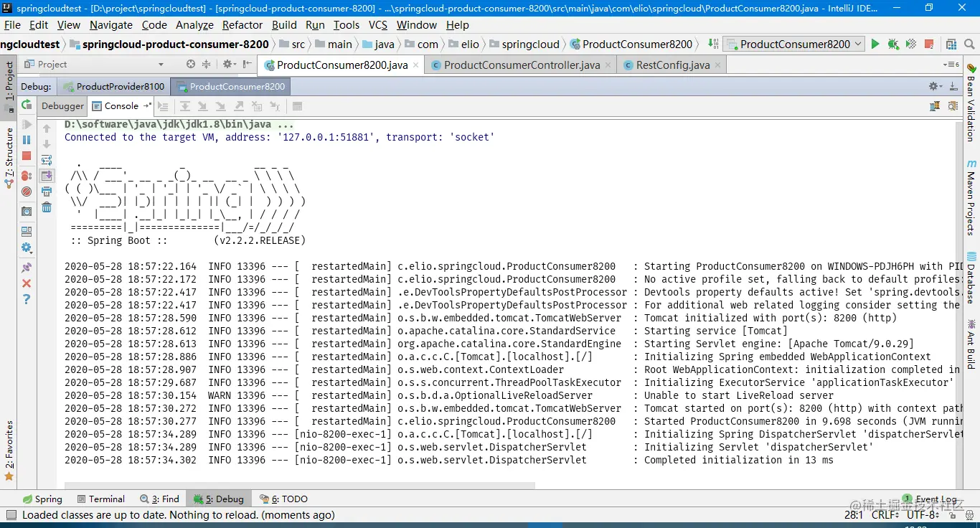
Task: Close ProductConsumer8200.java tab
Action: click(416, 65)
